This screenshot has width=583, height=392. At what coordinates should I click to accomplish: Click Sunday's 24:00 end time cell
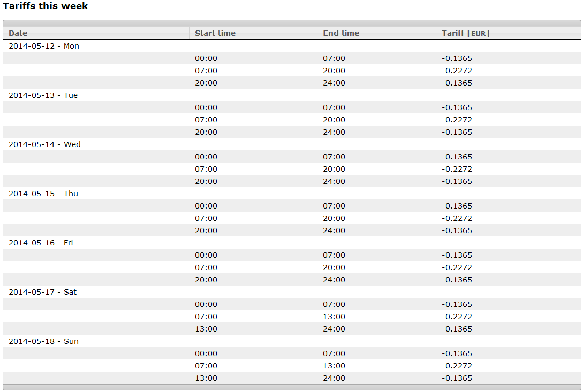334,378
